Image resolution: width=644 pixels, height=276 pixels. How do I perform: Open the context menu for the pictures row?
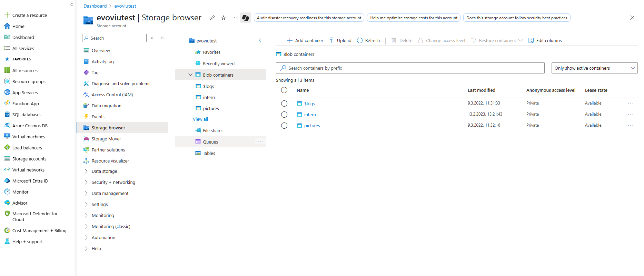pos(631,125)
